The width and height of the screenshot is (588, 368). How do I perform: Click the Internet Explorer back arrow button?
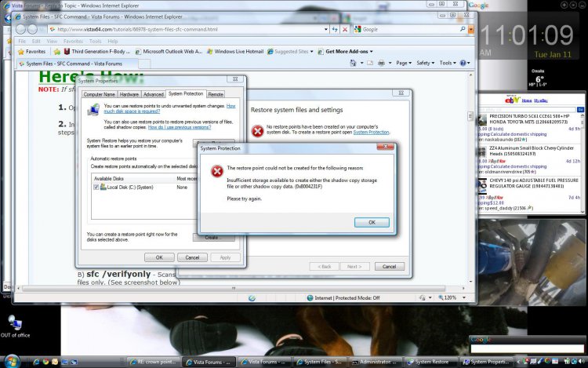click(x=21, y=29)
